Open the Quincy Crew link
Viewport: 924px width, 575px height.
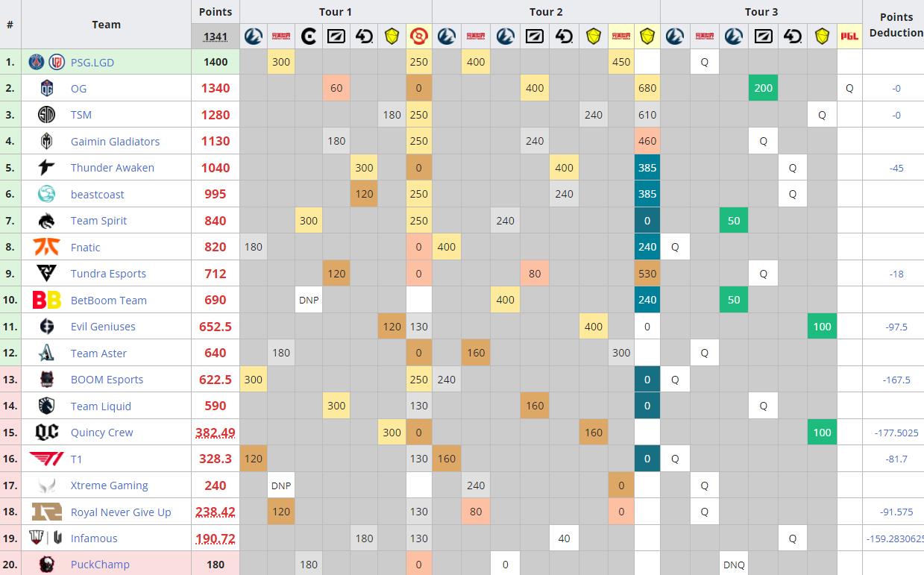pos(101,433)
